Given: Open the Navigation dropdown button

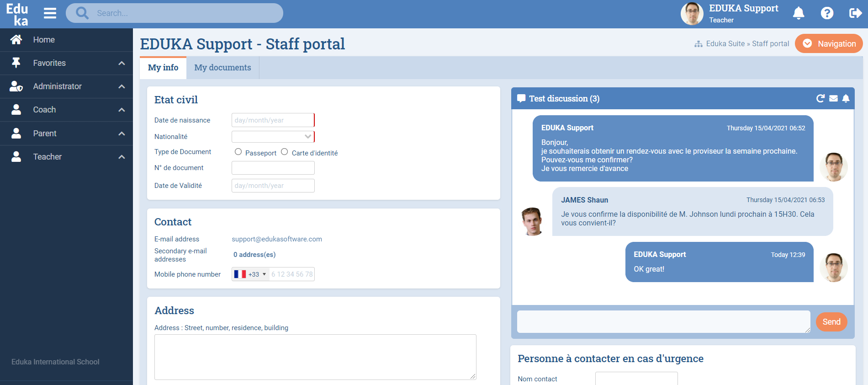Looking at the screenshot, I should pos(829,43).
